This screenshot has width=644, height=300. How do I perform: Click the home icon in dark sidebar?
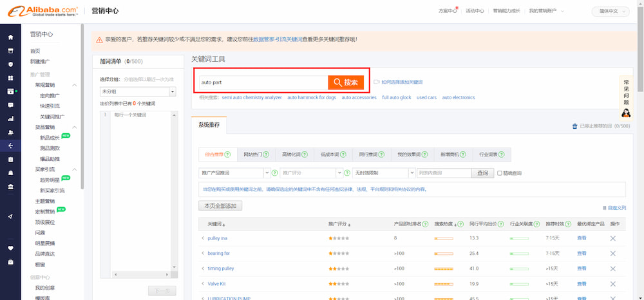pos(11,37)
